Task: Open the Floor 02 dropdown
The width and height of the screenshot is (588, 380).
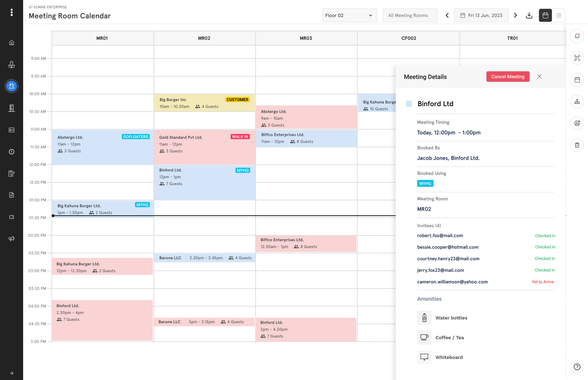Action: [350, 16]
